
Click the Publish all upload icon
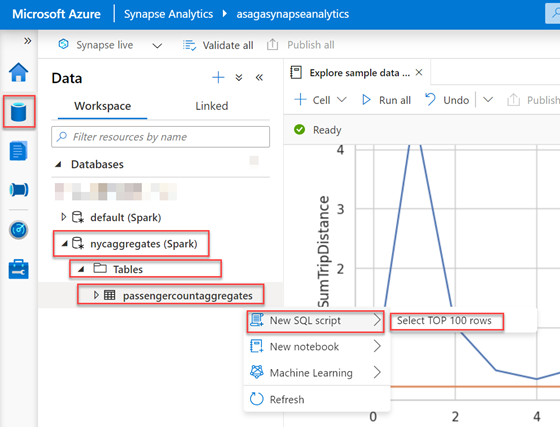tap(272, 45)
